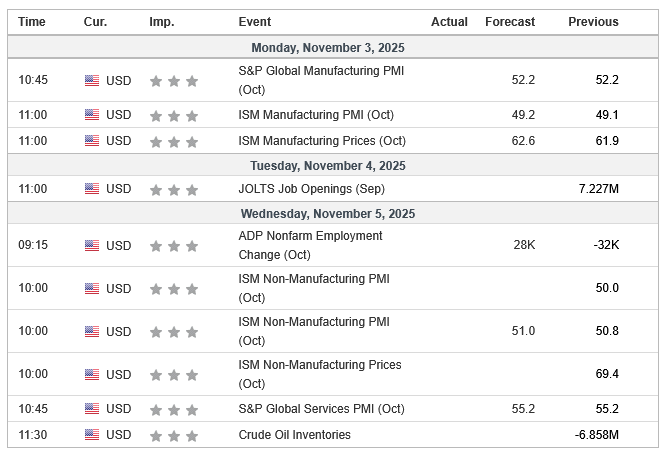The image size is (668, 458).
Task: Click the US flag in the Crude Oil Inventories row
Action: pyautogui.click(x=92, y=435)
